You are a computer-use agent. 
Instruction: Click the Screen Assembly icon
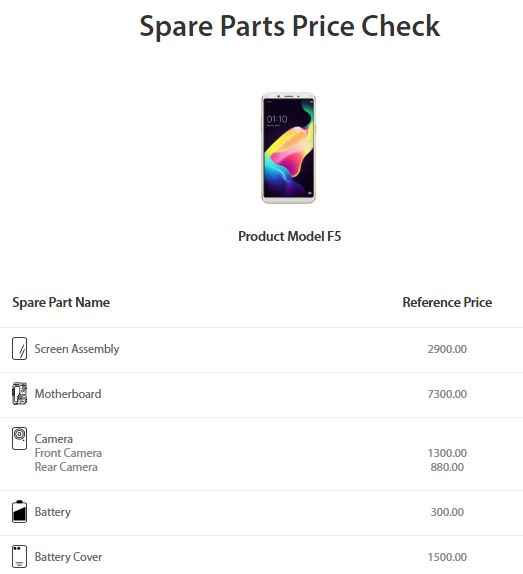pos(19,348)
